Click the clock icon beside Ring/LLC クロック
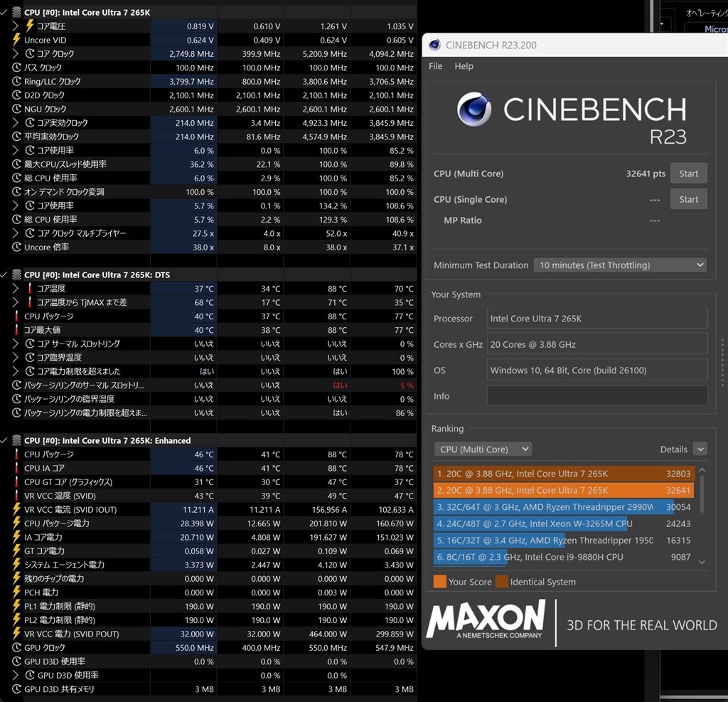Image resolution: width=728 pixels, height=702 pixels. click(16, 81)
